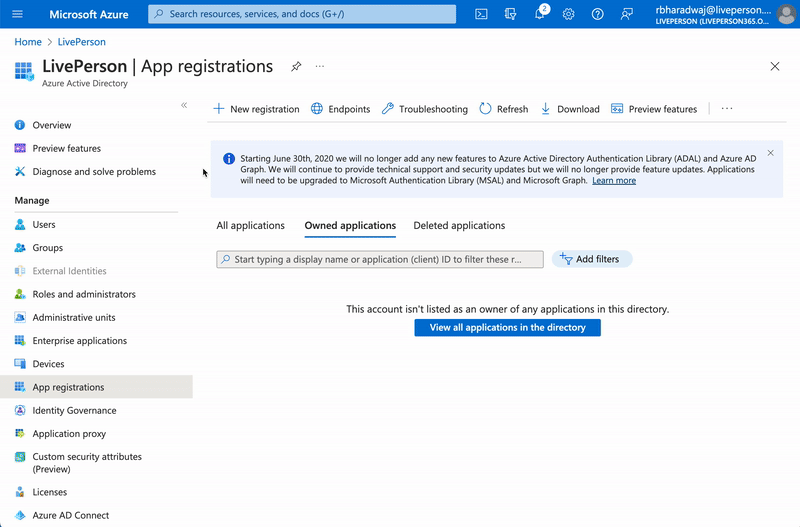
Task: Click the Manage section heading
Action: tap(32, 200)
